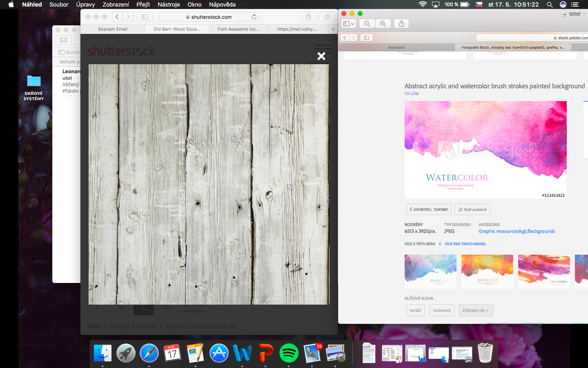The image size is (588, 368).
Task: Open the Nástroje menu
Action: click(x=169, y=4)
